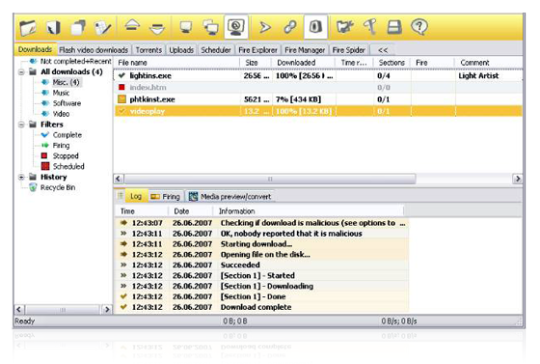540x364 pixels.
Task: Click the document with pencil toolbar icon
Action: (x=103, y=28)
